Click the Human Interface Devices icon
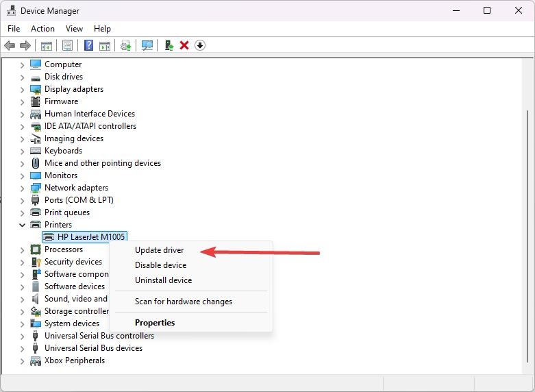Viewport: 535px width, 392px height. point(36,114)
